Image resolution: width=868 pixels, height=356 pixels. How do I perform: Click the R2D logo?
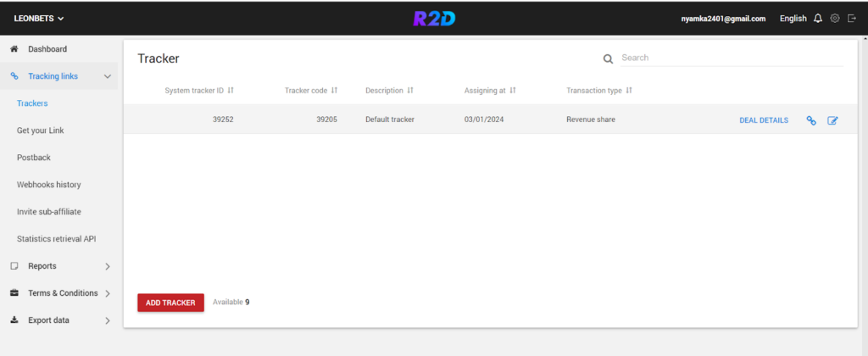[x=434, y=19]
